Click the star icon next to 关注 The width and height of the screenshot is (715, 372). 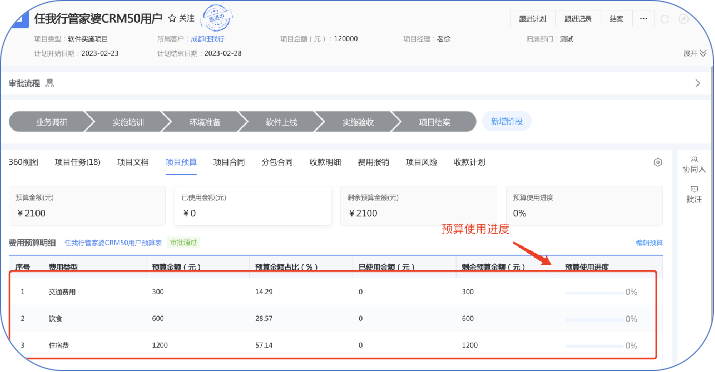tap(172, 18)
